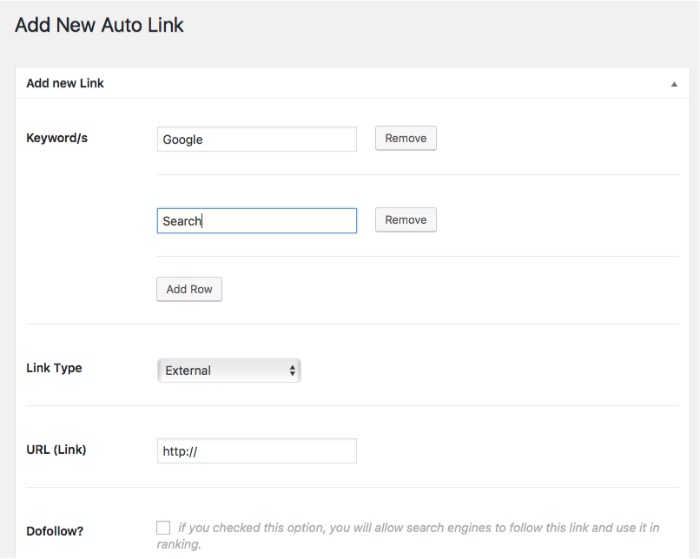Screen dimensions: 700x559
Task: Click the Link Type field label
Action: [x=54, y=368]
